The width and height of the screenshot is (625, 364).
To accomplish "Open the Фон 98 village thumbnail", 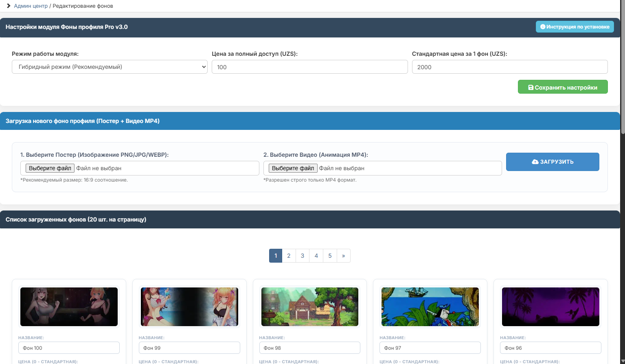I will coord(310,307).
